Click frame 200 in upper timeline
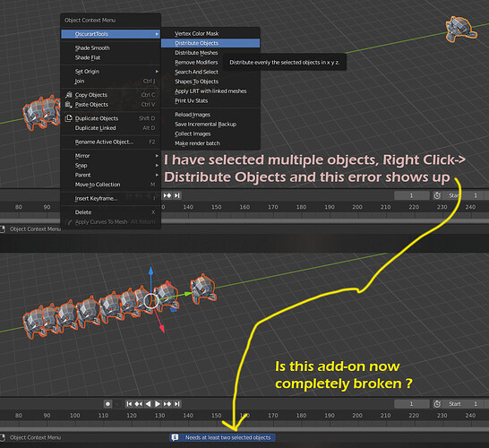 [x=357, y=207]
